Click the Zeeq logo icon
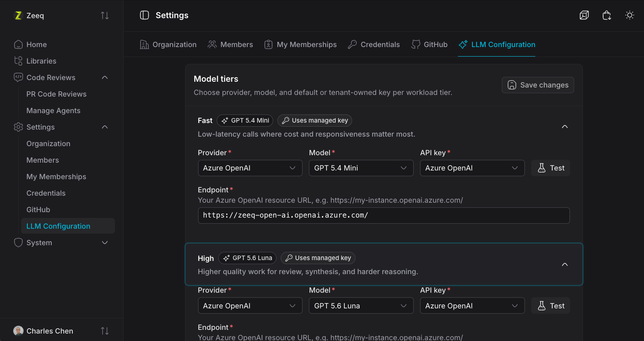The image size is (644, 341). point(18,16)
